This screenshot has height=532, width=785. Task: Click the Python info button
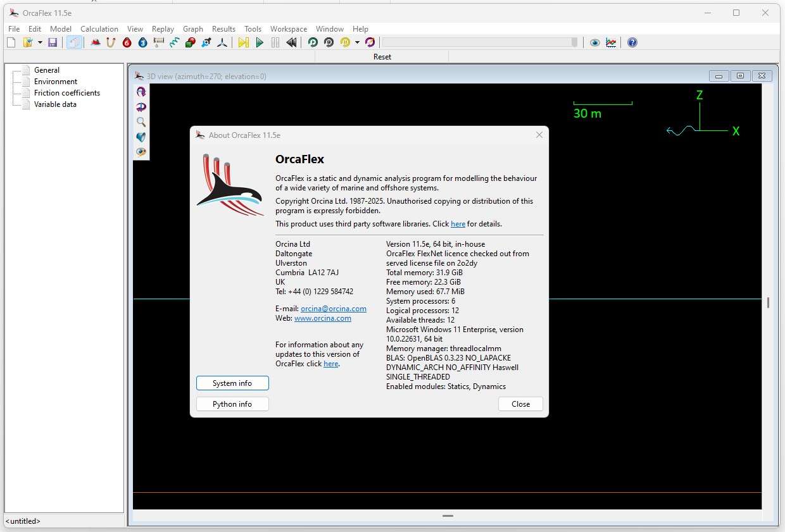pos(232,404)
